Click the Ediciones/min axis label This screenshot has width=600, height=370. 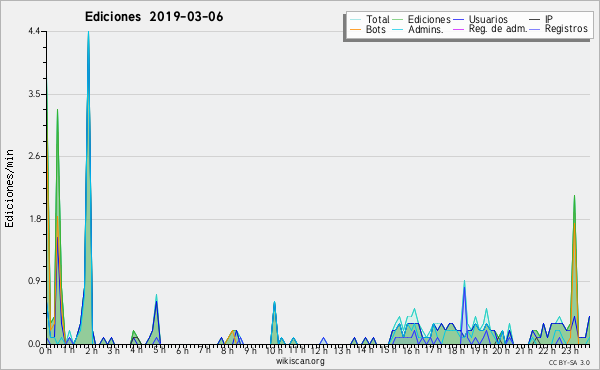point(9,188)
